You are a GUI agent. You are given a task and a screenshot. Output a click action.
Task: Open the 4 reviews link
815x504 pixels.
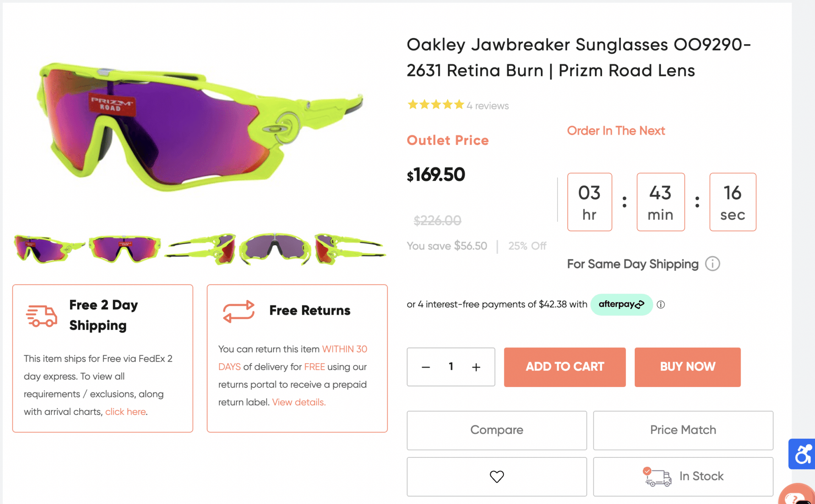point(487,105)
